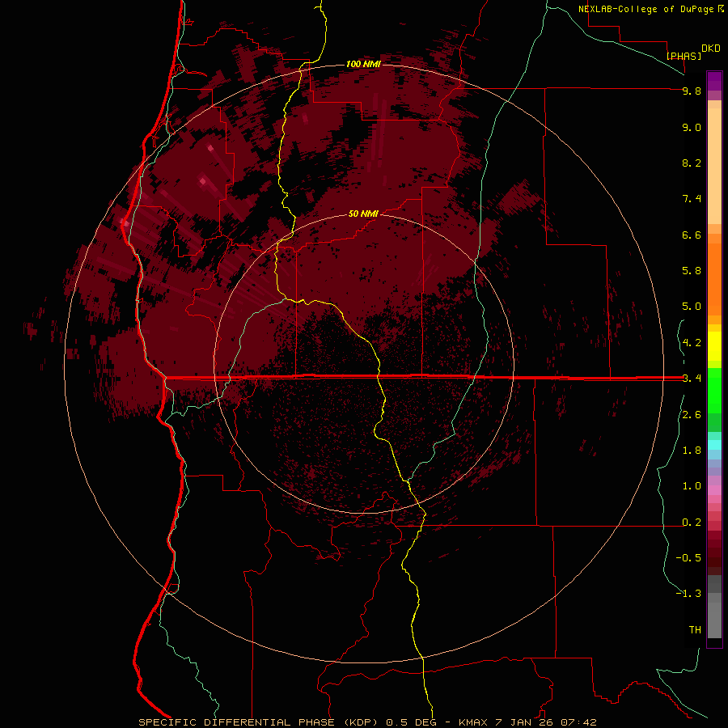Click the 5.0 scale tick label

[x=692, y=307]
